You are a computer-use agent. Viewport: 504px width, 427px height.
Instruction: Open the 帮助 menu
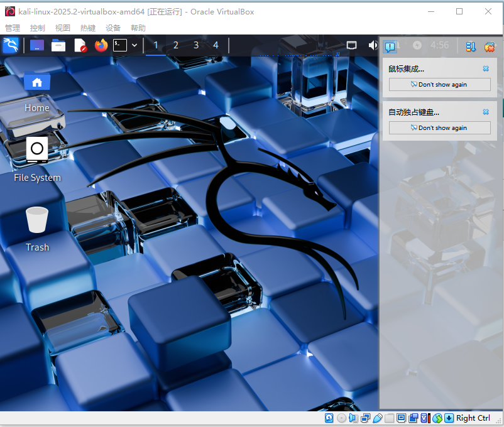click(138, 28)
